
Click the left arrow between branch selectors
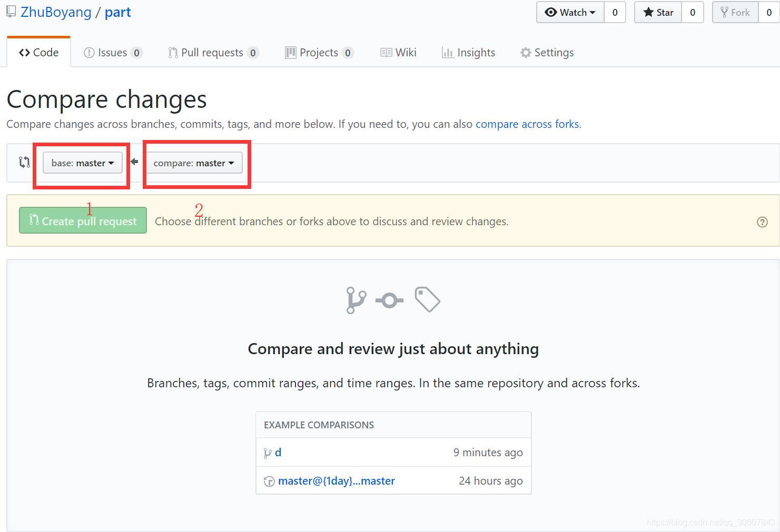[134, 162]
